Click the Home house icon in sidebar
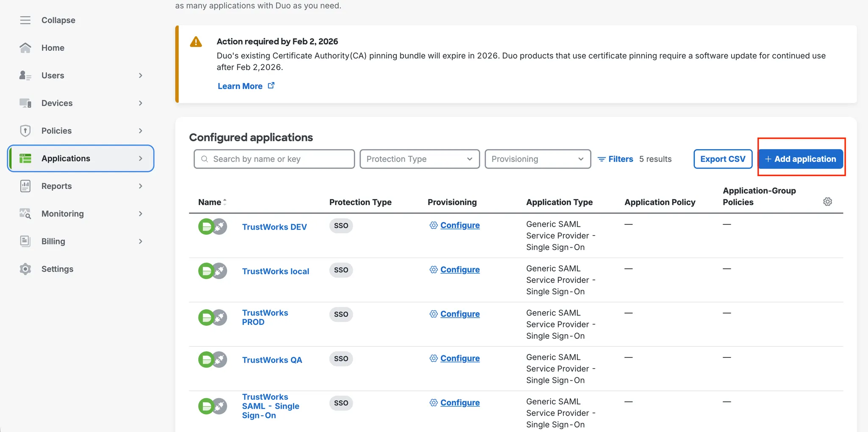The image size is (868, 432). click(x=25, y=48)
